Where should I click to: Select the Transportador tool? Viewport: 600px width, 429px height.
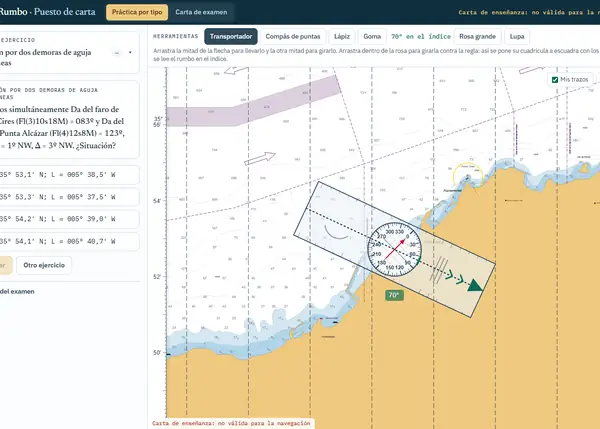click(231, 37)
